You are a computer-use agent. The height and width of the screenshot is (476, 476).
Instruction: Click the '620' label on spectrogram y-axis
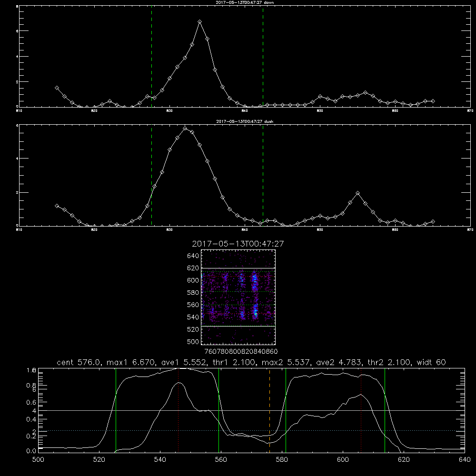click(193, 268)
